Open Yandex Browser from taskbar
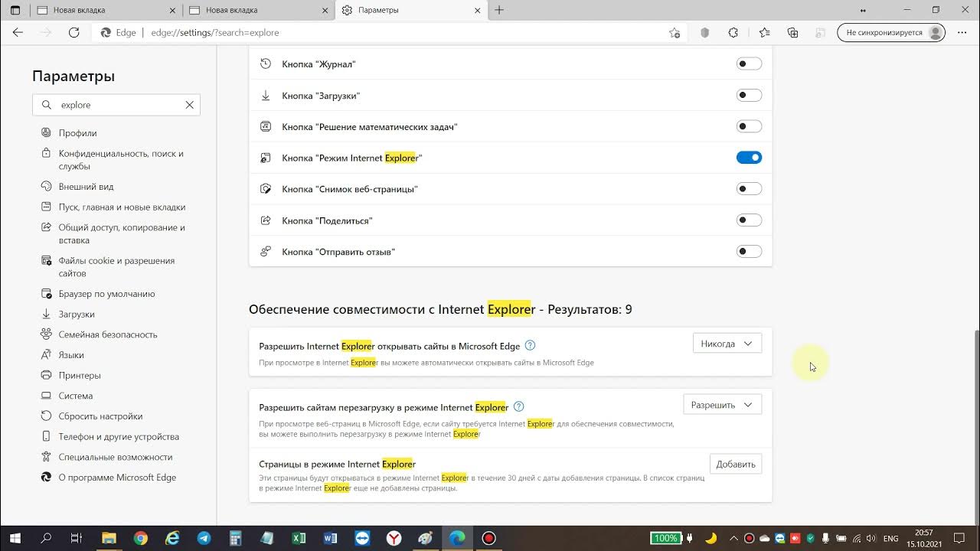The image size is (980, 551). coord(394,538)
